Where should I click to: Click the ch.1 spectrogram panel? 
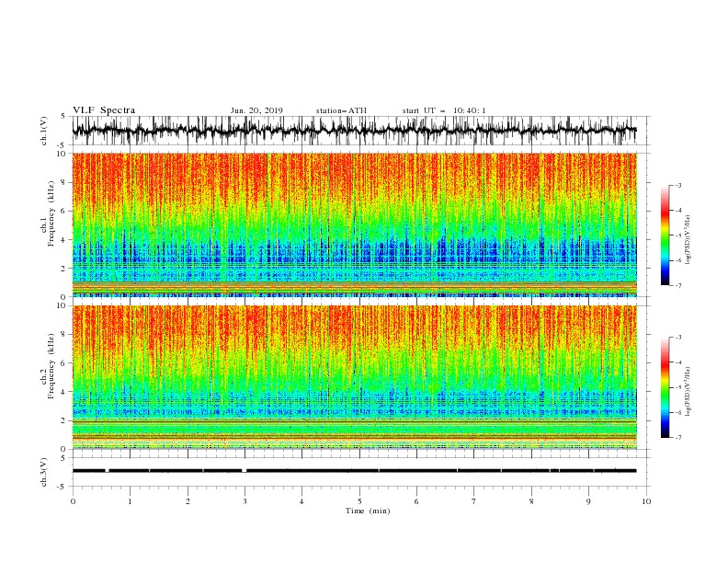pyautogui.click(x=354, y=224)
